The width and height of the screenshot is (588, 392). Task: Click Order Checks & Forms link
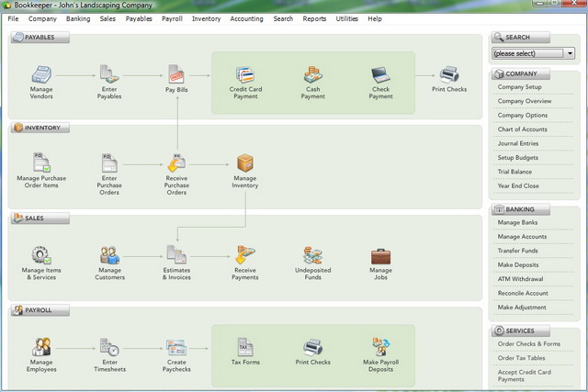coord(527,344)
